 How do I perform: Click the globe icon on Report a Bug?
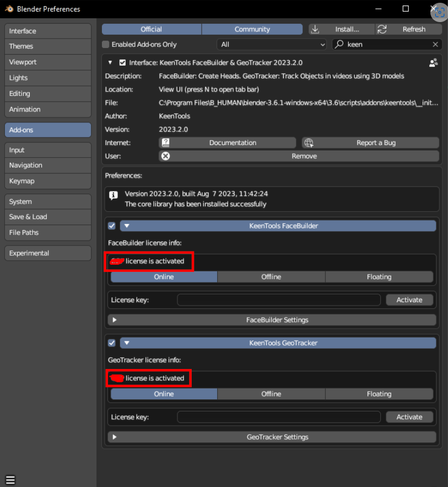tap(309, 142)
